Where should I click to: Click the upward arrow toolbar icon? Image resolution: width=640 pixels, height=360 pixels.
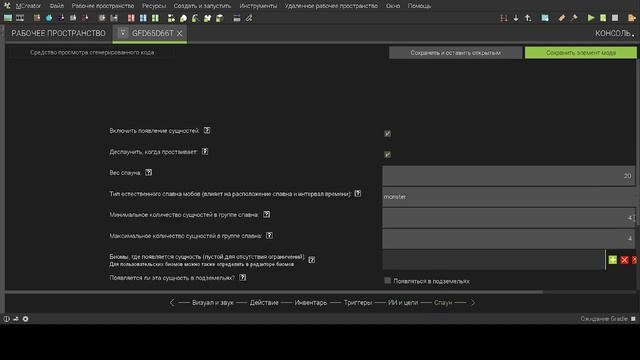point(528,18)
